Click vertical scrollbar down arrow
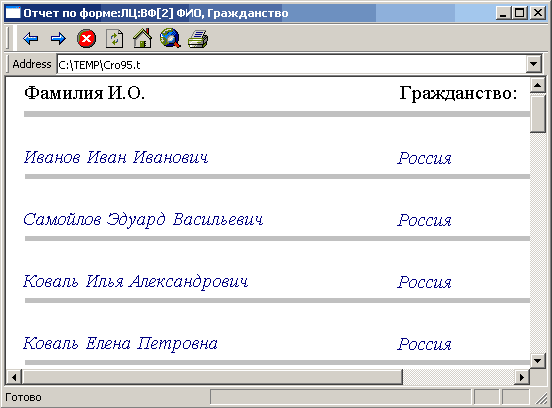This screenshot has width=552, height=408. 538,360
